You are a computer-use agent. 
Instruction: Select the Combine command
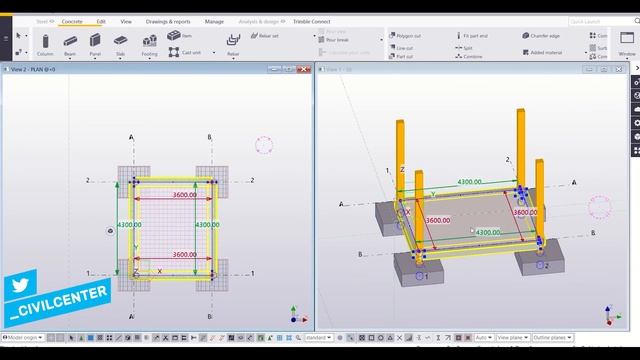pos(469,56)
